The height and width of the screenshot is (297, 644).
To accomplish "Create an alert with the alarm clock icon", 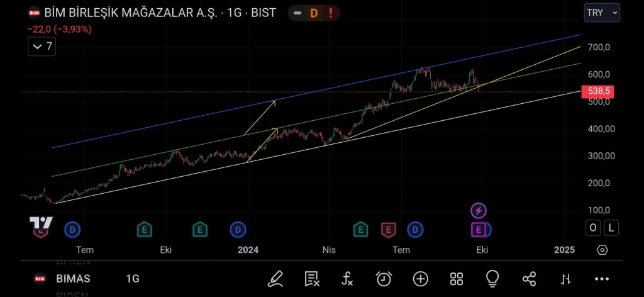I will [384, 279].
